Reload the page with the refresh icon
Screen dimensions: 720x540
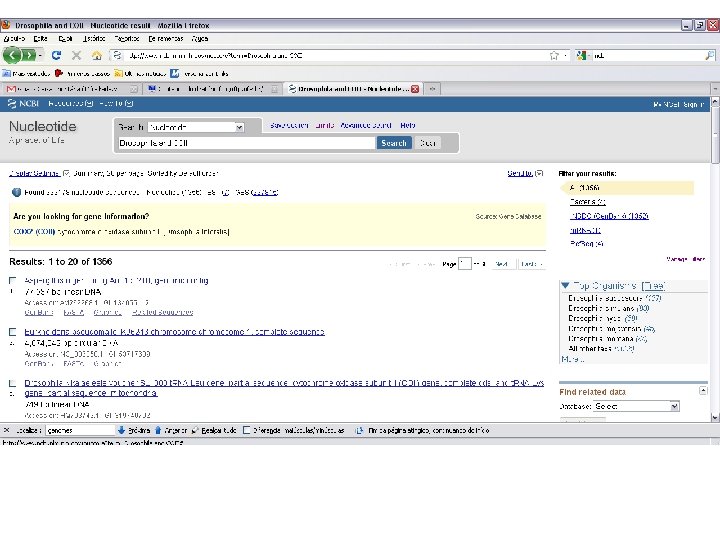tap(56, 56)
